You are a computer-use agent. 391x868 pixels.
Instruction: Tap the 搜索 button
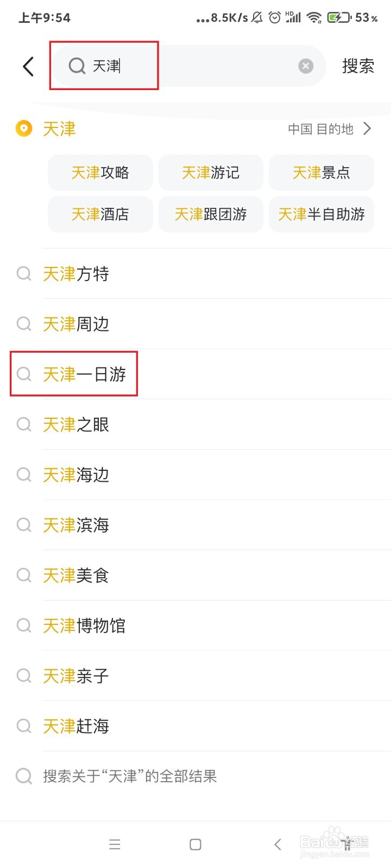point(358,66)
